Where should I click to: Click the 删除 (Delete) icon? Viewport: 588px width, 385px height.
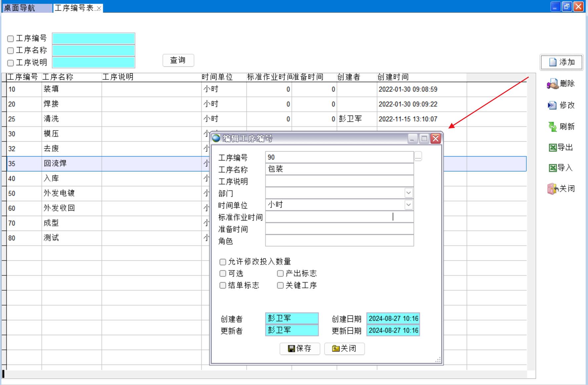click(x=553, y=84)
